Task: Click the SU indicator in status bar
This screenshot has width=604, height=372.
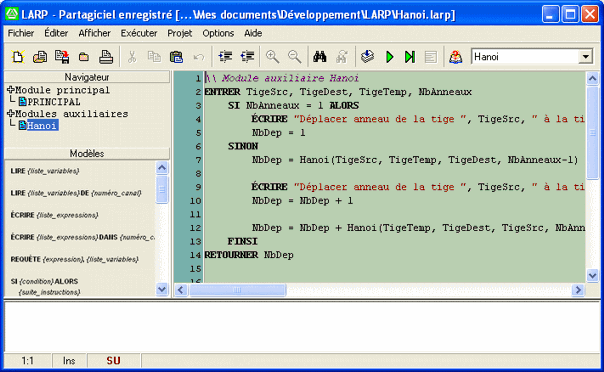Action: 114,361
